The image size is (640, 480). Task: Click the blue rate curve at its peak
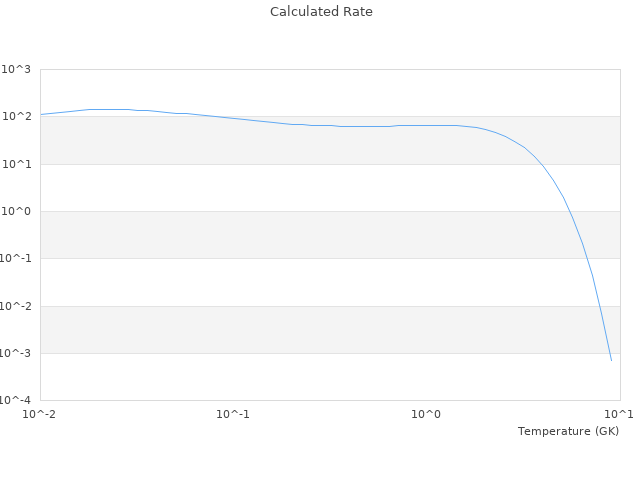point(108,109)
